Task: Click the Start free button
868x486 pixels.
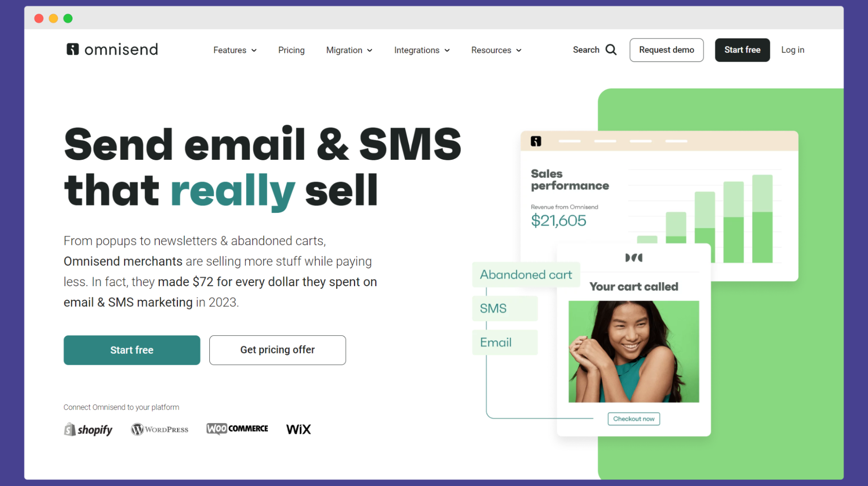Action: 743,50
